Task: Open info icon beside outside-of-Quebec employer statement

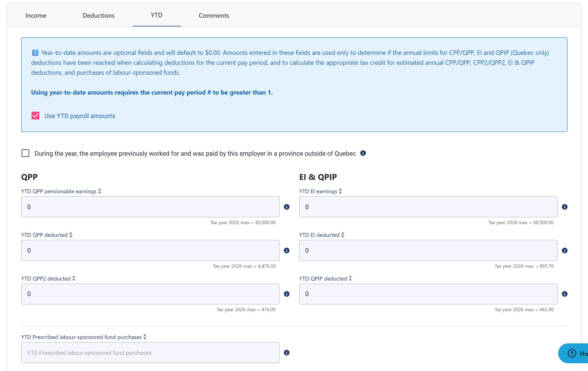Action: point(363,153)
